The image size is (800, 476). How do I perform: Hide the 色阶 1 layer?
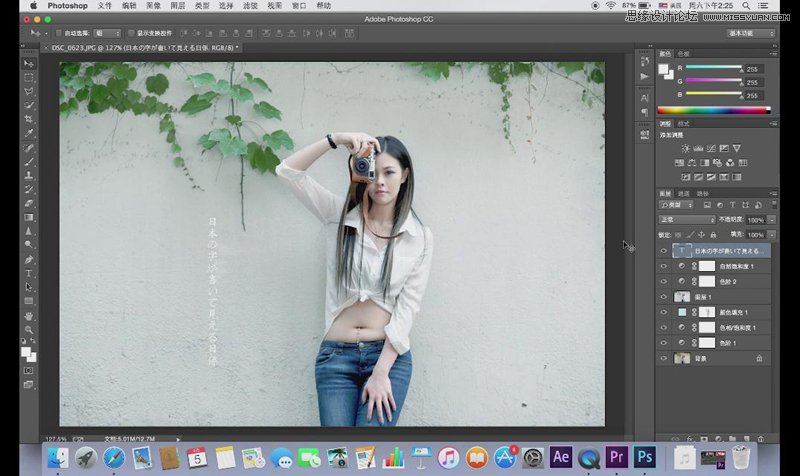[x=663, y=343]
